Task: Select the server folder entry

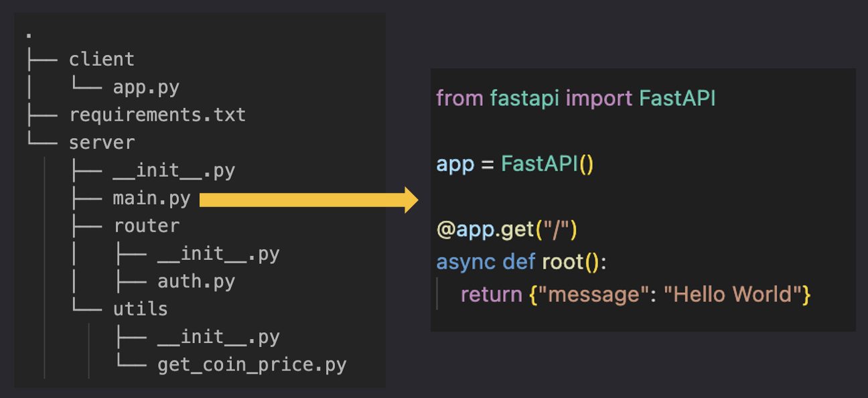Action: pyautogui.click(x=102, y=143)
